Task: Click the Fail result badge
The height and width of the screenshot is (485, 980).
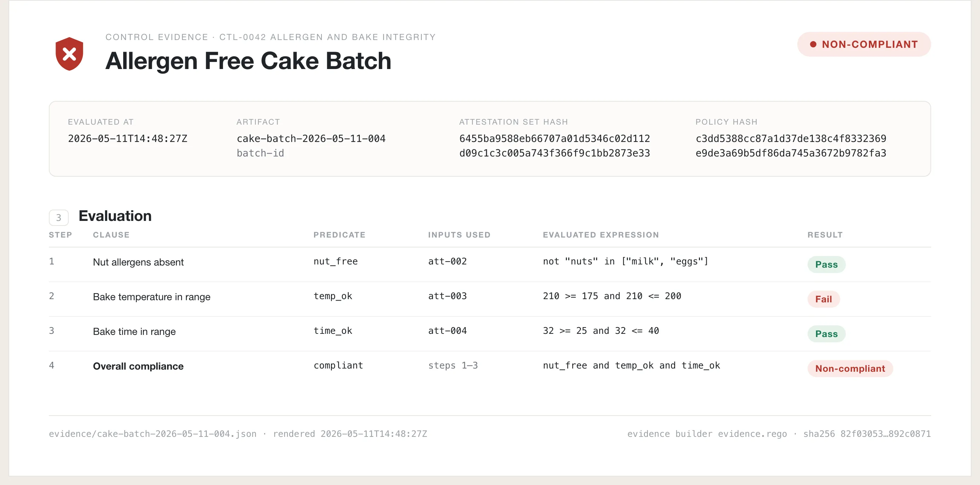Action: point(823,299)
